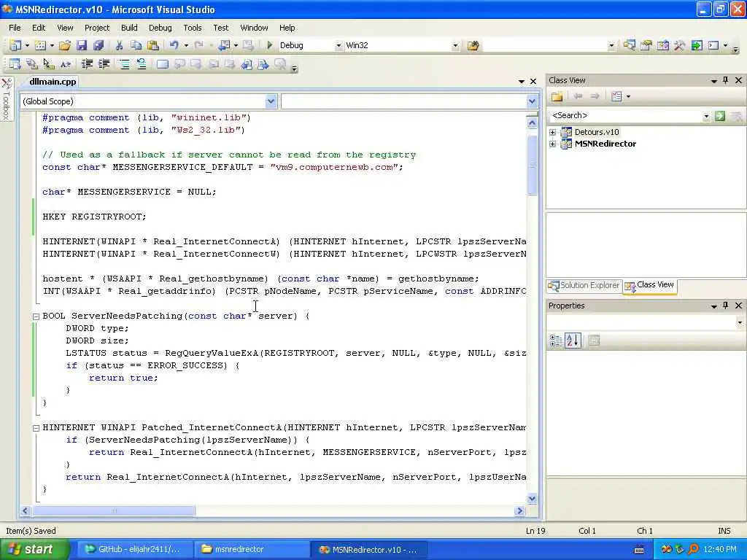
Task: Open Solution Explorer from the top-right toolbar icon
Action: click(x=630, y=45)
